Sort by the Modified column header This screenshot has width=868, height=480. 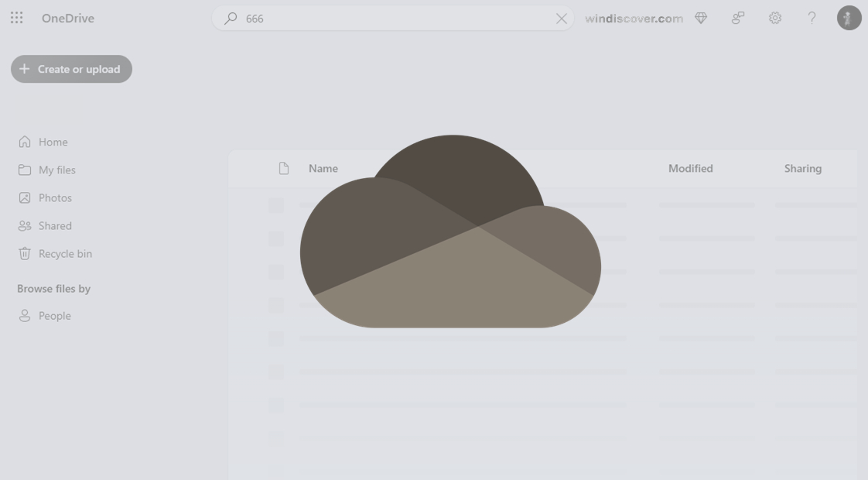click(690, 169)
